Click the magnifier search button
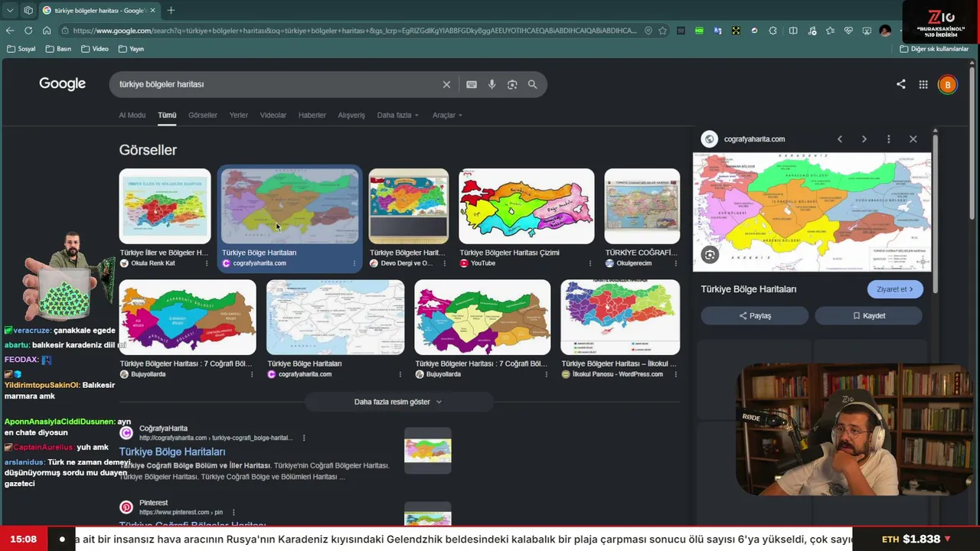980x551 pixels. coord(532,84)
